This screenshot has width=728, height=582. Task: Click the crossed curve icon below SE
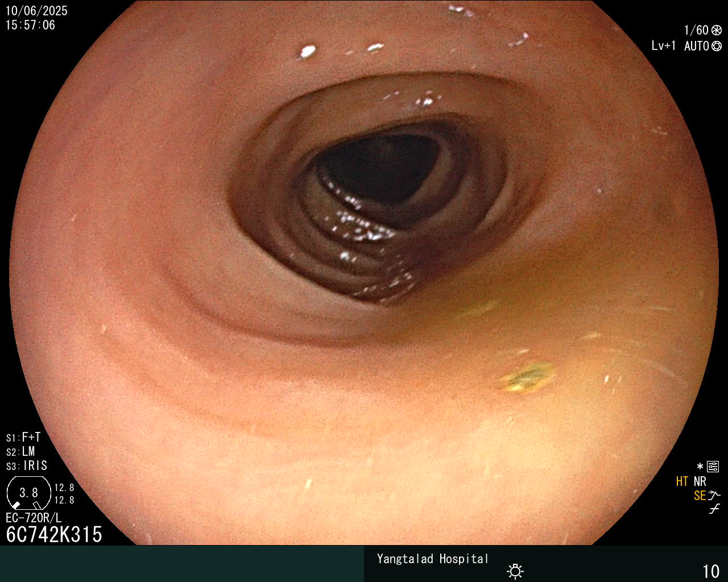tap(714, 509)
